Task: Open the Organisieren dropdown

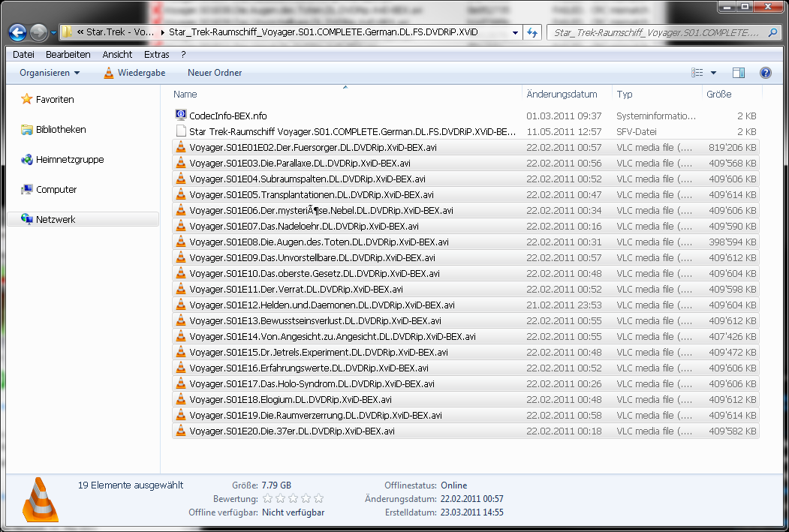Action: (50, 73)
